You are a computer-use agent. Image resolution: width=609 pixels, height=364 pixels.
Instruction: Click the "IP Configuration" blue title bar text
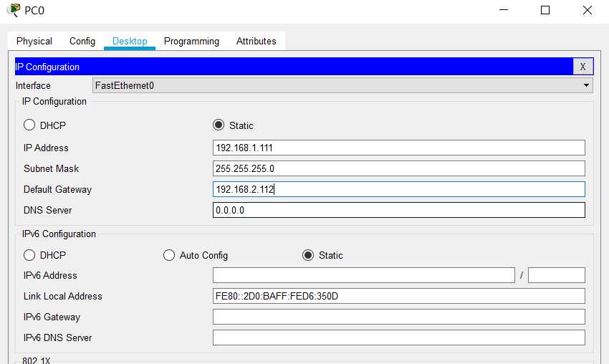tap(47, 67)
